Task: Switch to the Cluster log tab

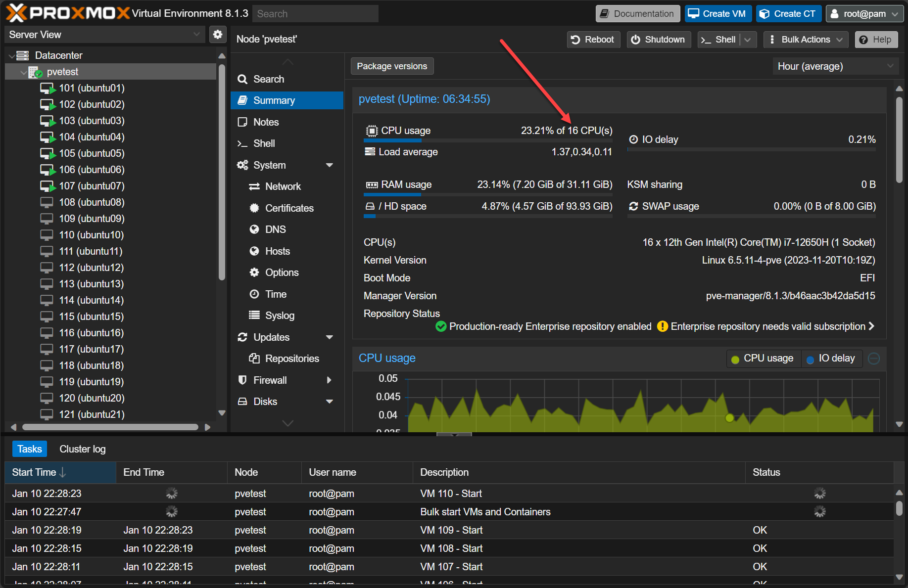Action: tap(82, 449)
